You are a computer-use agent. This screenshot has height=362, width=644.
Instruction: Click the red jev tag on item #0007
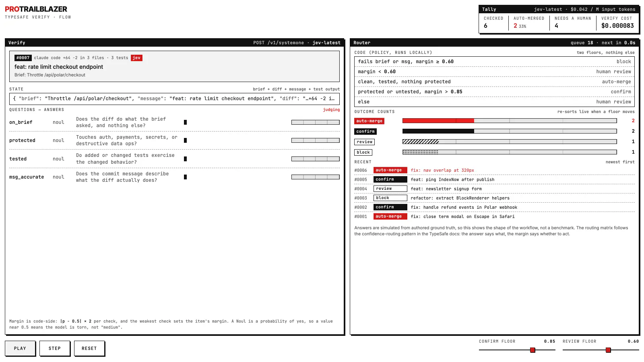tap(137, 58)
